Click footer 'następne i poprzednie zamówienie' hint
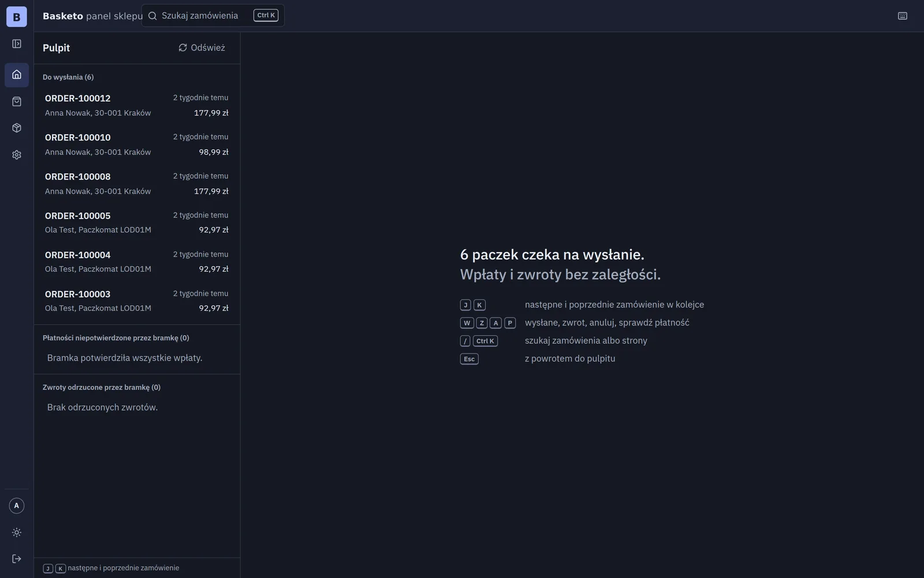 (124, 568)
